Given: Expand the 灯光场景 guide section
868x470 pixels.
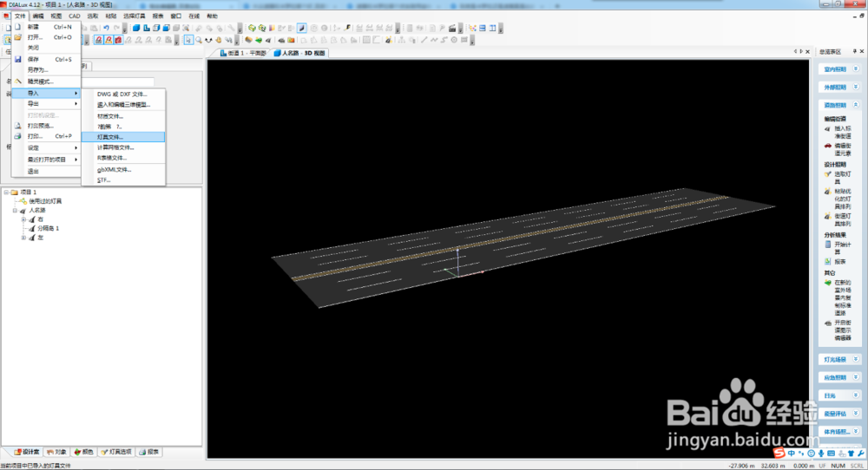Looking at the screenshot, I should pos(839,359).
